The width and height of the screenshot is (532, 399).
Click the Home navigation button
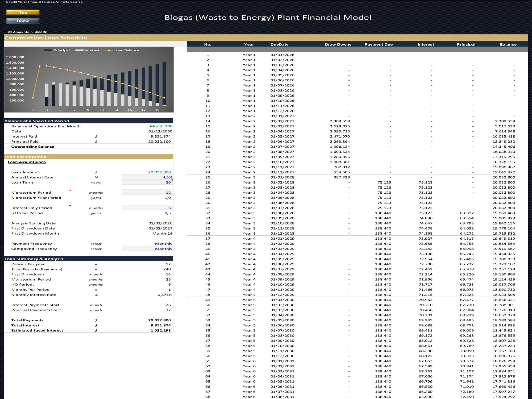[23, 21]
